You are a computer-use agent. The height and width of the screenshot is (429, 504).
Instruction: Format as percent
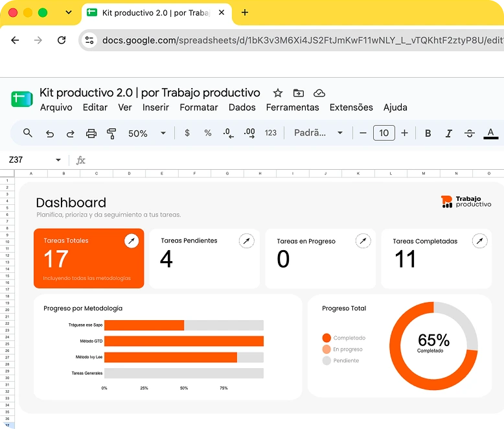(208, 133)
